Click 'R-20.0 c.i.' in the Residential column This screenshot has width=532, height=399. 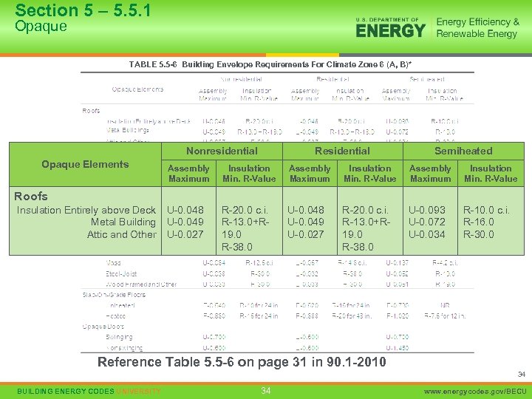coord(366,210)
